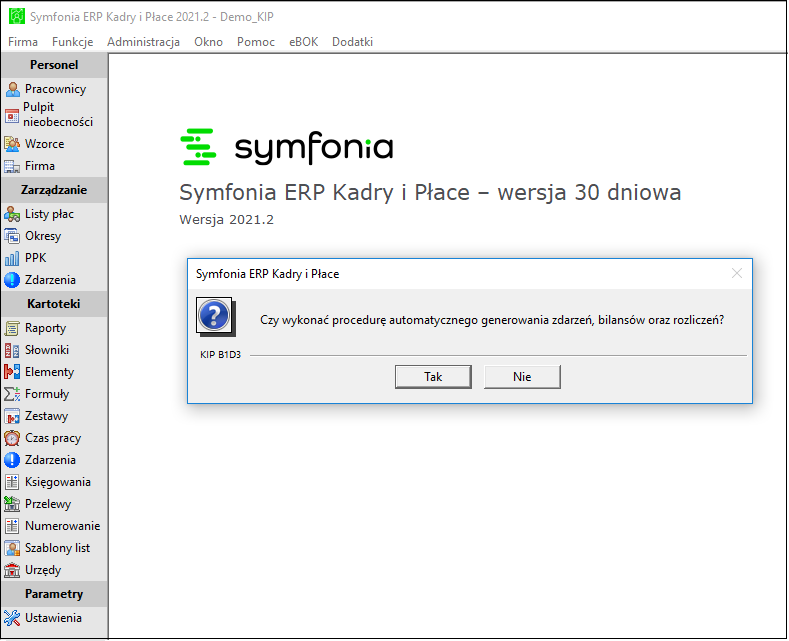Open the Firma menu
This screenshot has height=641, width=789.
[23, 42]
